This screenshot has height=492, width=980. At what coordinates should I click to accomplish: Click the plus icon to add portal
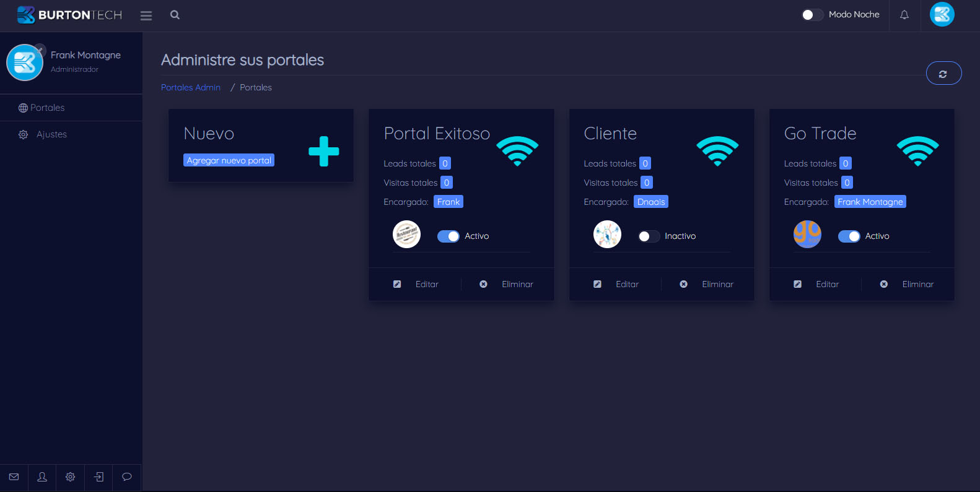323,151
